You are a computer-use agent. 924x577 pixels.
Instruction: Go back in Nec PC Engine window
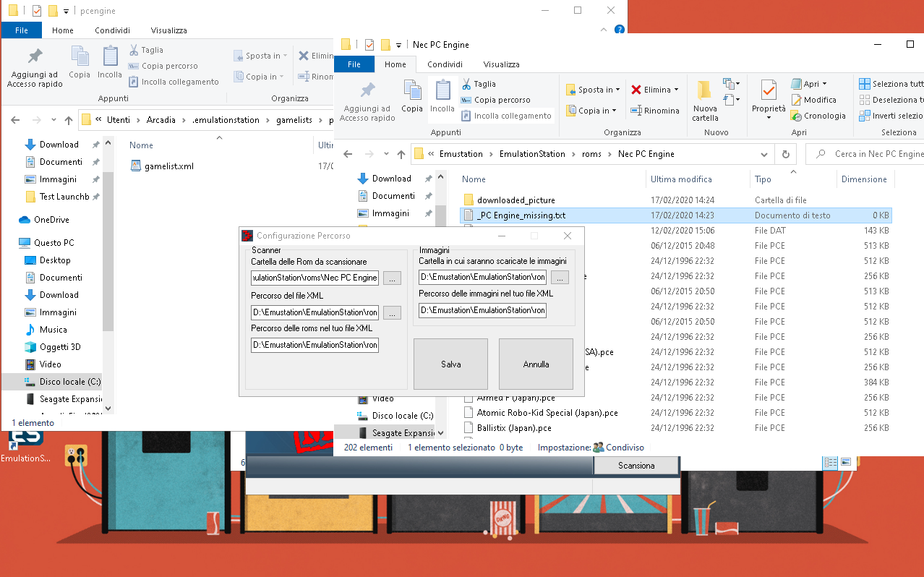pos(348,154)
